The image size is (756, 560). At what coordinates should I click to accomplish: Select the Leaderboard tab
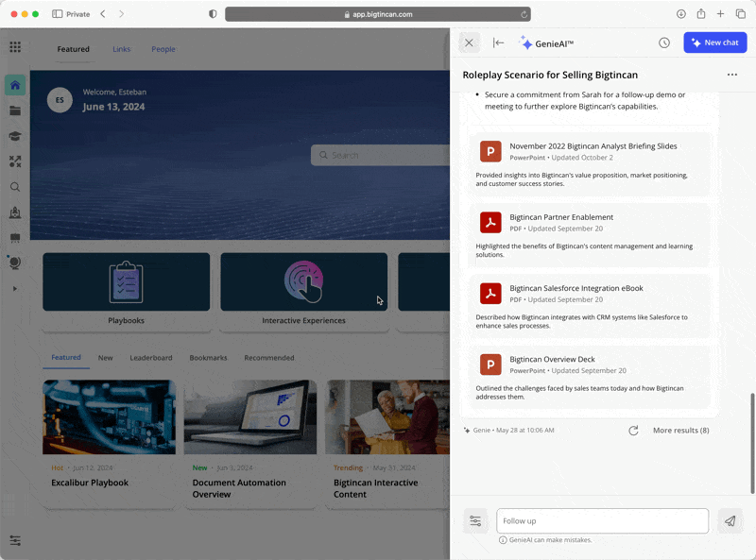[x=151, y=358]
